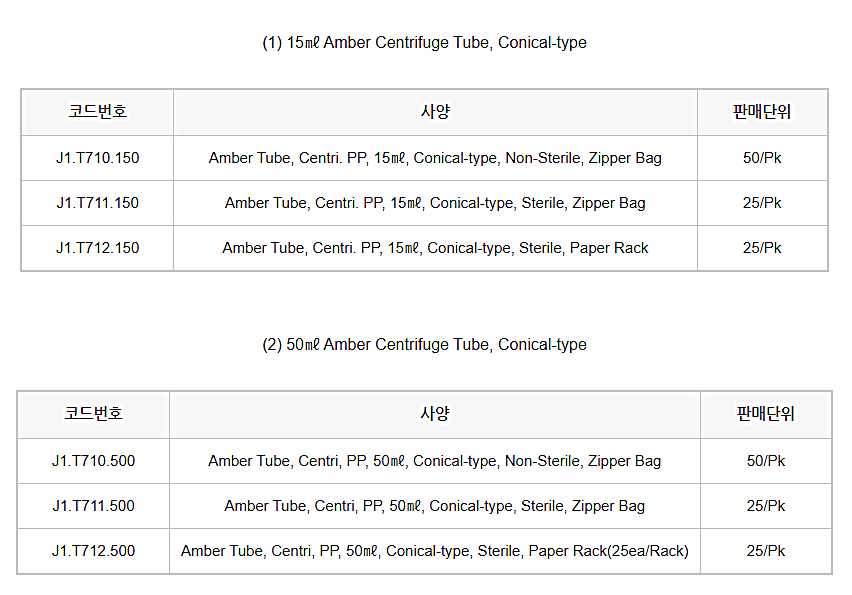The image size is (852, 595).
Task: Select code J1.T712.500 row entry
Action: (93, 551)
